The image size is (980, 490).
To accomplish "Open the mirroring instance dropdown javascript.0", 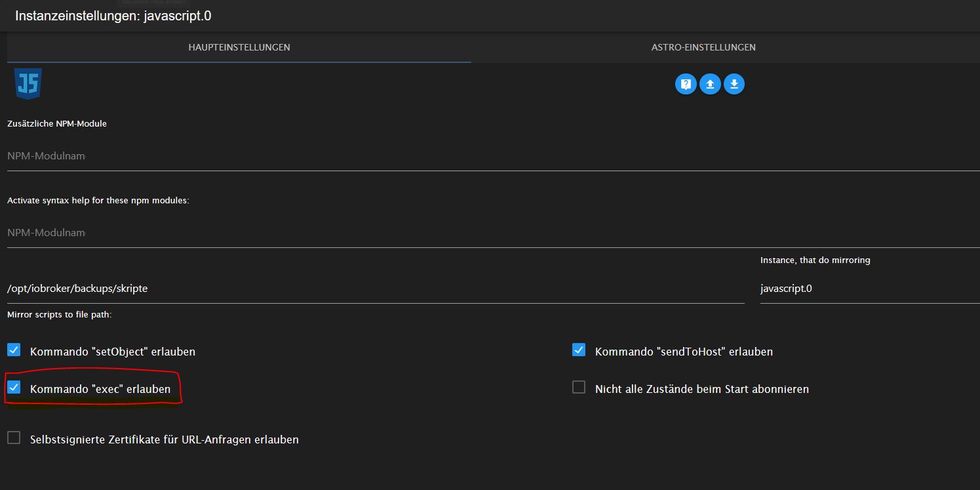I will coord(869,288).
